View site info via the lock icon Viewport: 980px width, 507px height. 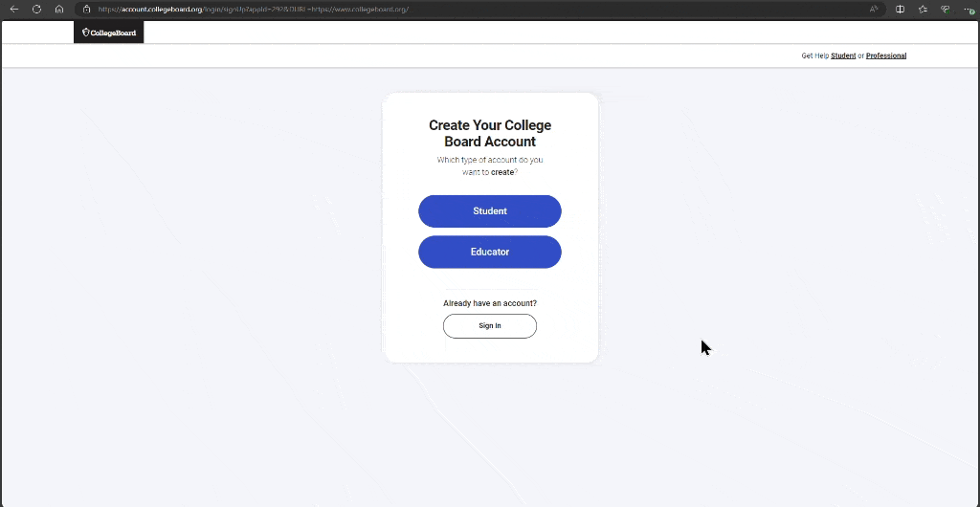point(87,10)
